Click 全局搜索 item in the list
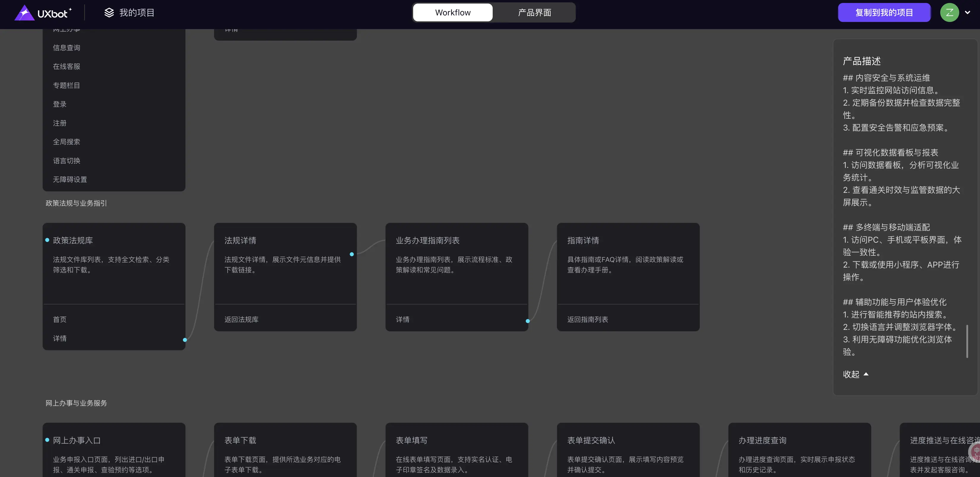Viewport: 980px width, 477px height. (66, 142)
